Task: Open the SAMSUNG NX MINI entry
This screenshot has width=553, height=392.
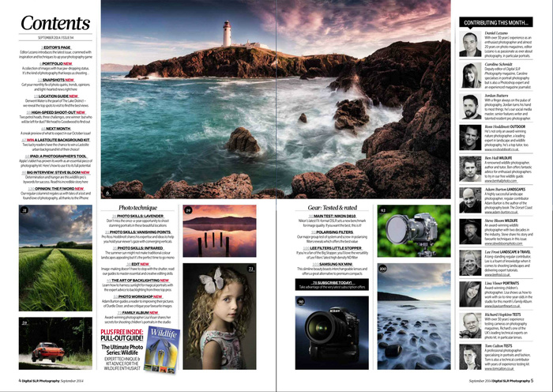Action: (332, 264)
